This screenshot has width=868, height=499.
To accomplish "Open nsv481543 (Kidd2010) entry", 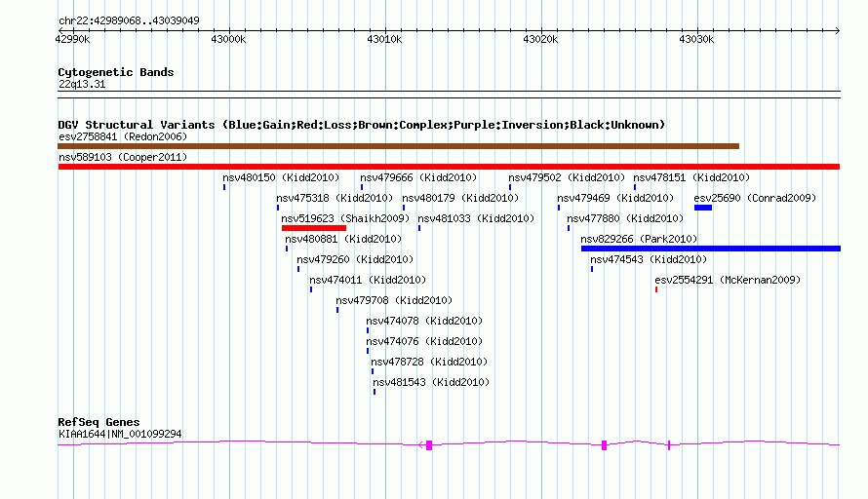I will click(431, 382).
